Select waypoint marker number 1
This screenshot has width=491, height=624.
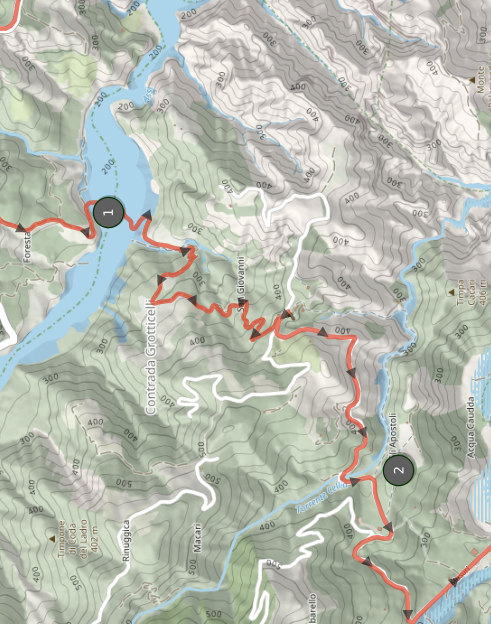pos(109,212)
